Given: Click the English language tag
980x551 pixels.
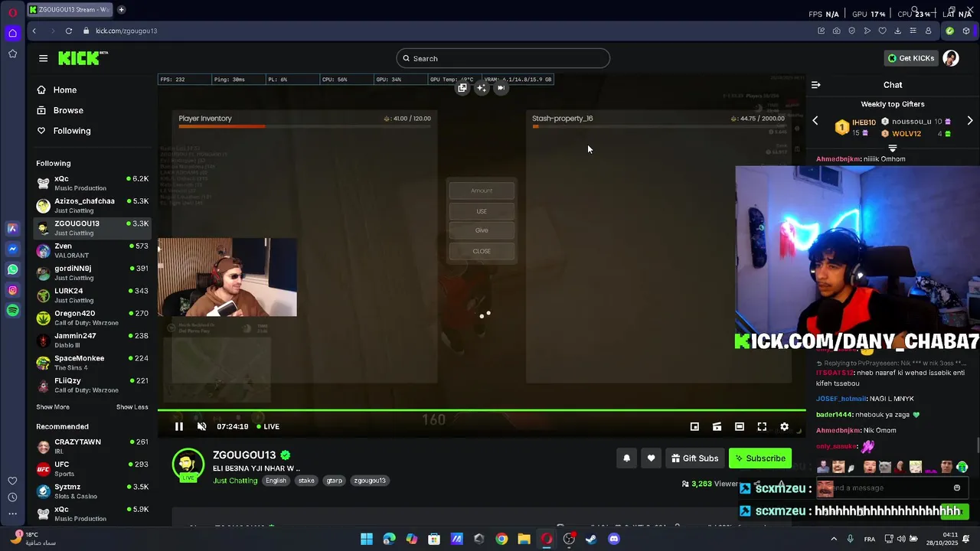Looking at the screenshot, I should pos(276,481).
